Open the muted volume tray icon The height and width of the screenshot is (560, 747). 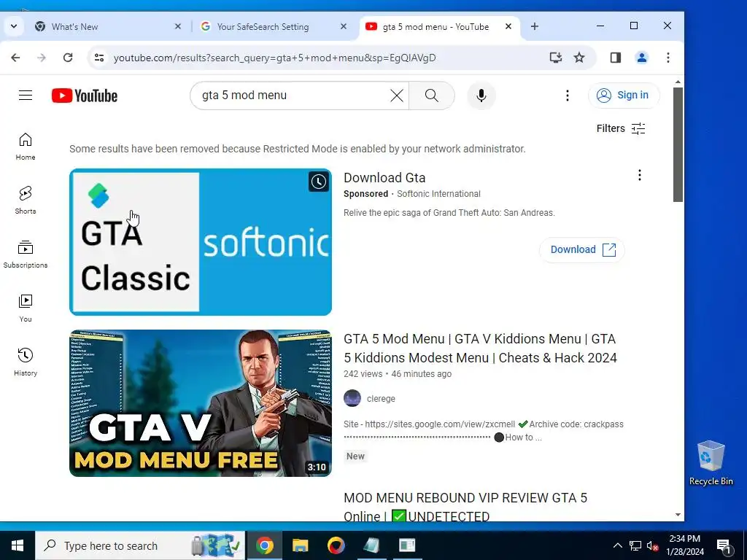[x=653, y=545]
